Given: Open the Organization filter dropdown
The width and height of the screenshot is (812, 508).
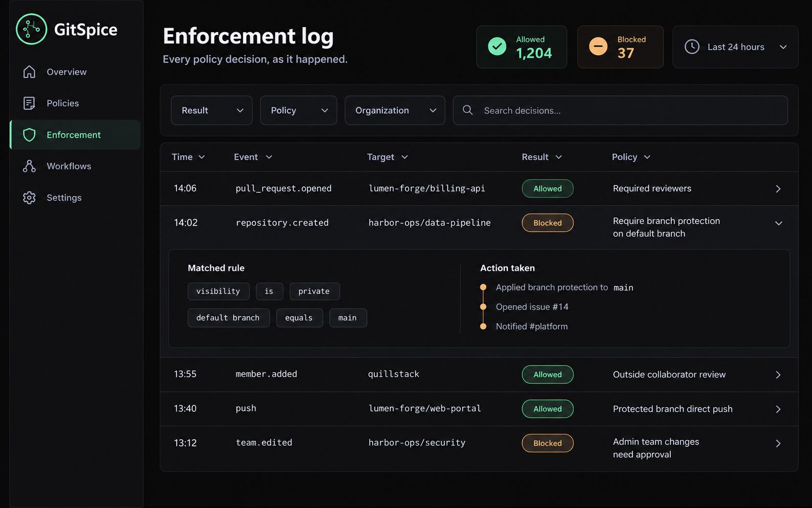Looking at the screenshot, I should pyautogui.click(x=395, y=110).
